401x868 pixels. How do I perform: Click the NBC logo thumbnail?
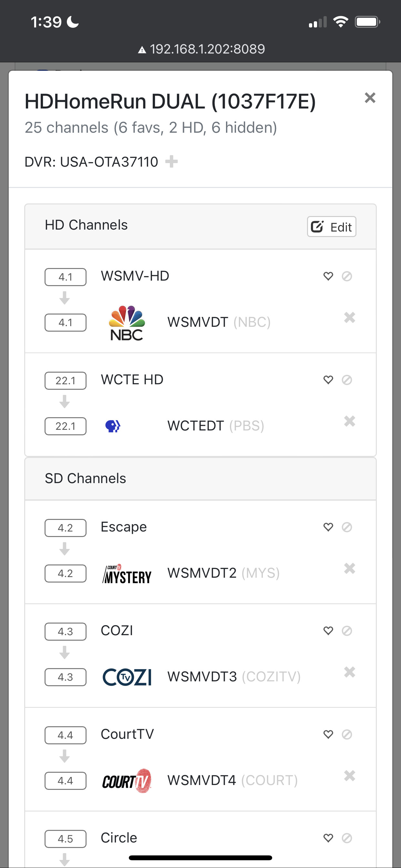pos(127,323)
